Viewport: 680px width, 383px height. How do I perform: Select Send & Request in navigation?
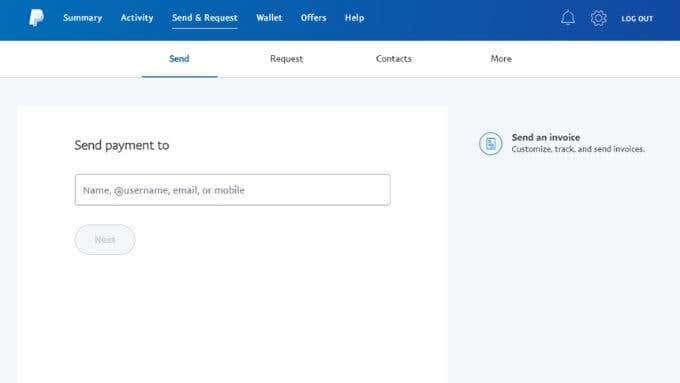pyautogui.click(x=204, y=18)
